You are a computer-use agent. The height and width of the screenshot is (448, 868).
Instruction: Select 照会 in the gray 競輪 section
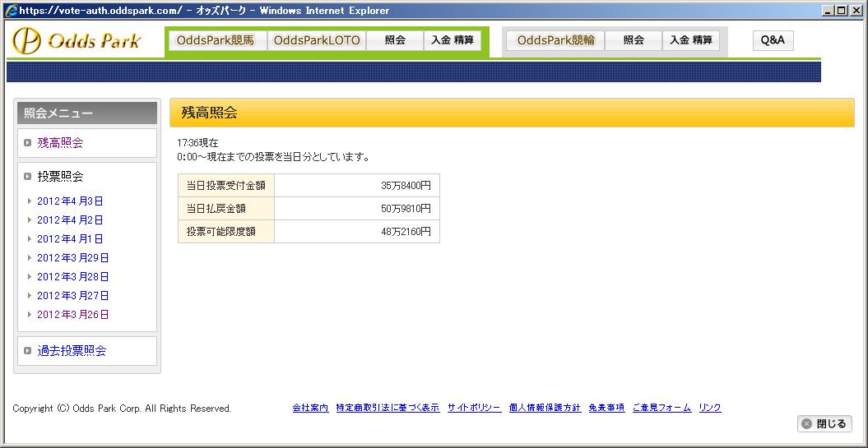tap(634, 40)
